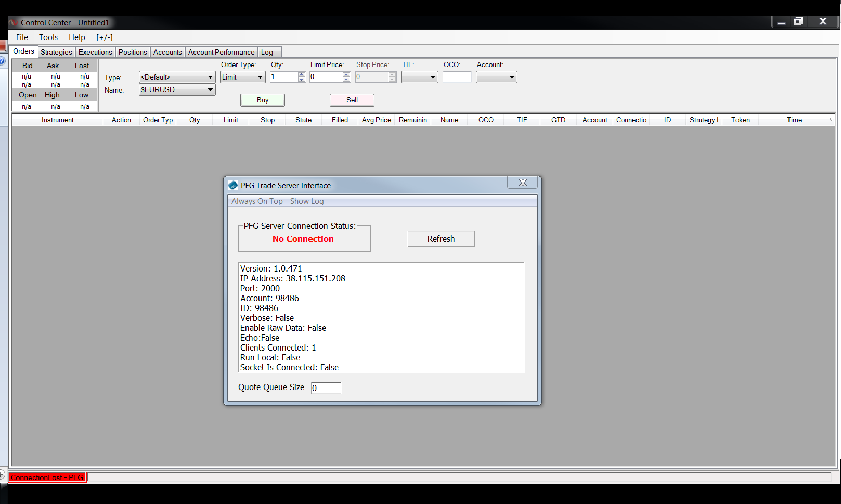The width and height of the screenshot is (841, 504).
Task: Click the "Clients Connected: 1" line
Action: tap(278, 347)
